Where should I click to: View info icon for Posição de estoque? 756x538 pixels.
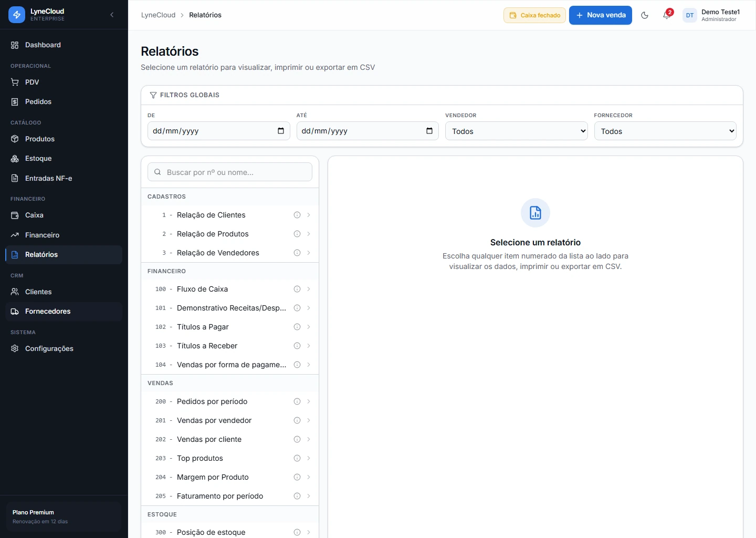[x=297, y=532]
